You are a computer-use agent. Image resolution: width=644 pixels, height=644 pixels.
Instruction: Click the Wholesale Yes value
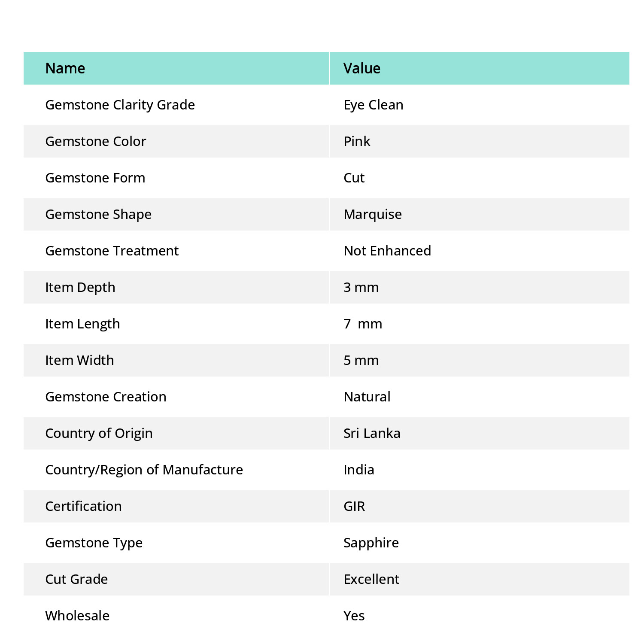tap(354, 616)
